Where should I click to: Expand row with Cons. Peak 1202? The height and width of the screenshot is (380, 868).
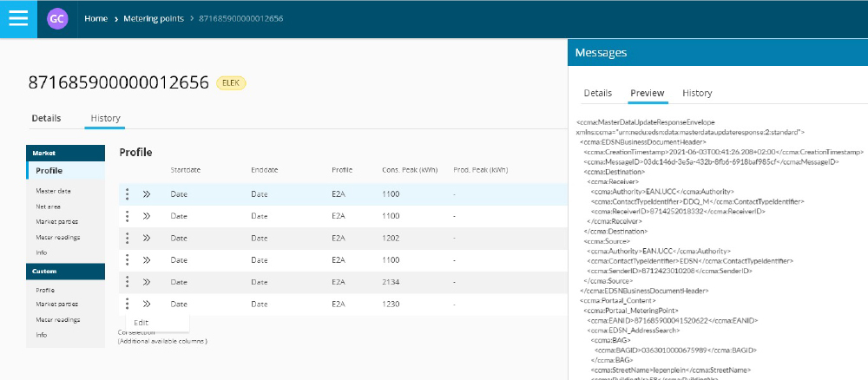pos(147,238)
